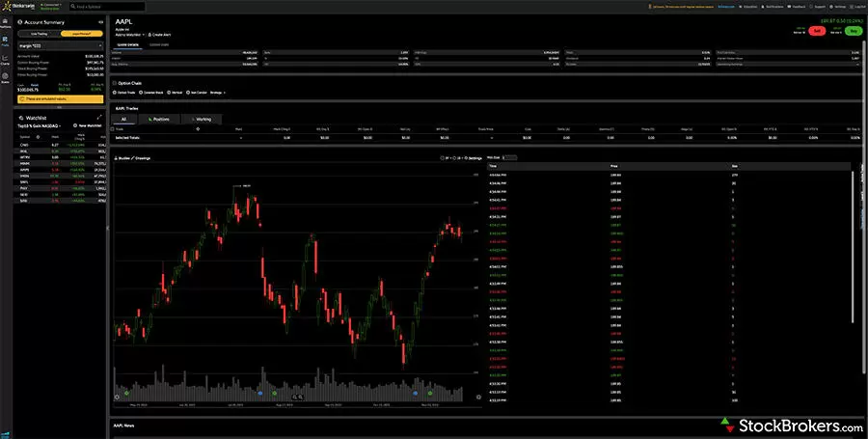Open the Top10 % Gain NASDAQ watchlist dropdown
Viewport: 868px width, 439px height.
coord(41,125)
